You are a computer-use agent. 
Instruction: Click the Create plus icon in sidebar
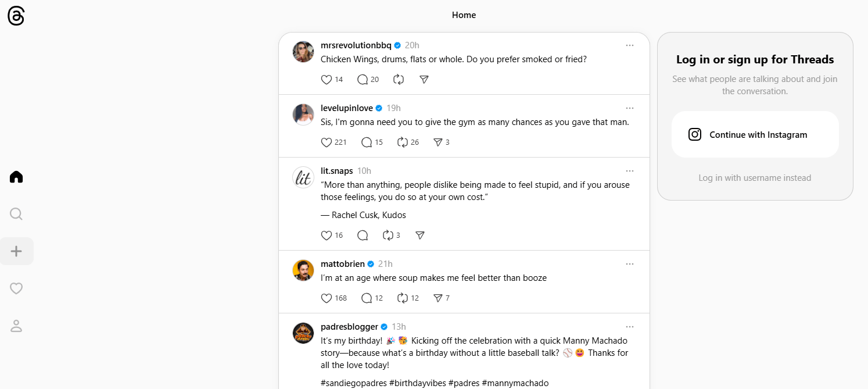16,251
